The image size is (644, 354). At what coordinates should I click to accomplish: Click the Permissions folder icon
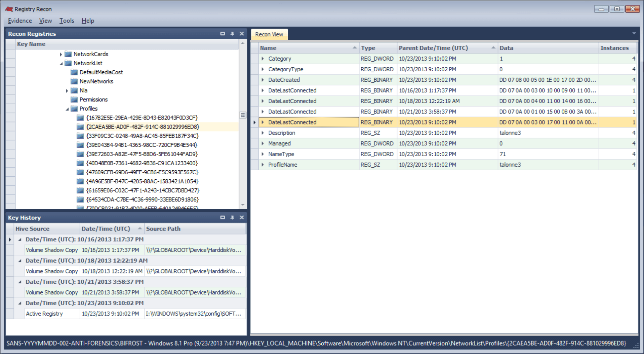click(x=74, y=99)
